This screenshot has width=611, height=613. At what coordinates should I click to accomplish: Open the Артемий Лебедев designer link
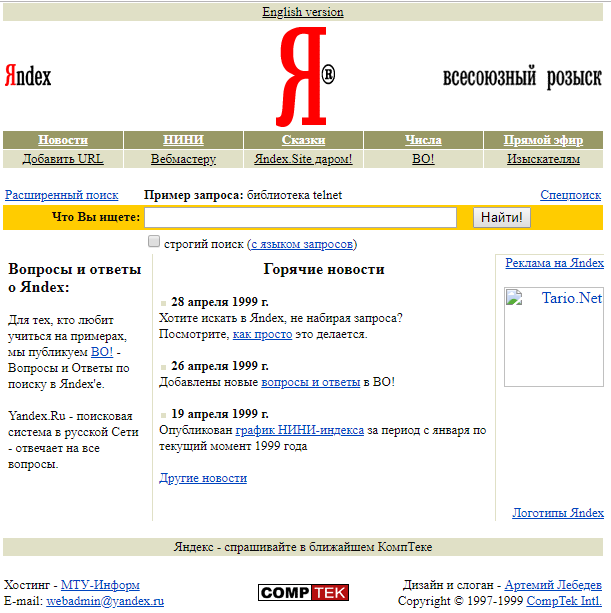coord(553,585)
